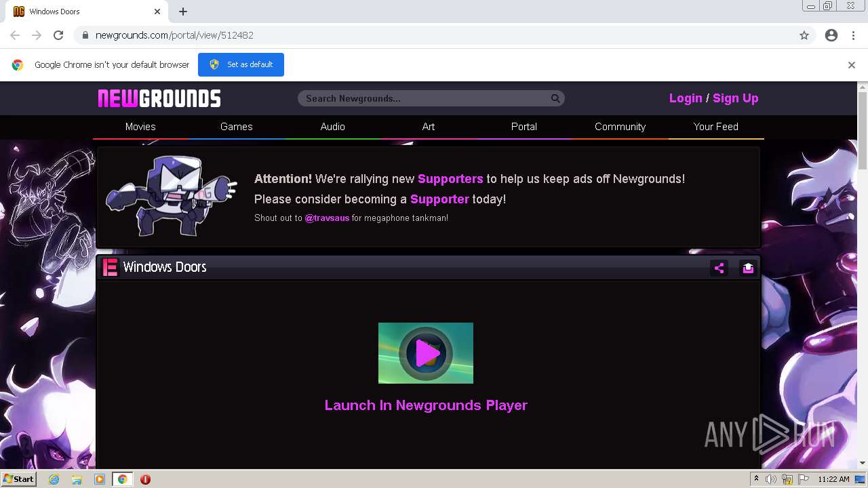This screenshot has width=868, height=488.
Task: Click the E rating icon
Action: pos(110,267)
